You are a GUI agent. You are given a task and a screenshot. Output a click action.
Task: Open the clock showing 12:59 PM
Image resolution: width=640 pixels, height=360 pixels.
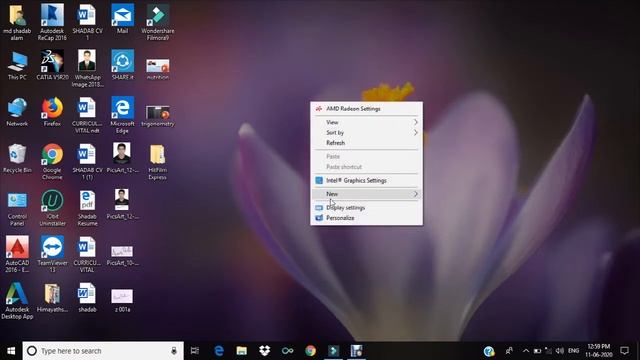599,351
